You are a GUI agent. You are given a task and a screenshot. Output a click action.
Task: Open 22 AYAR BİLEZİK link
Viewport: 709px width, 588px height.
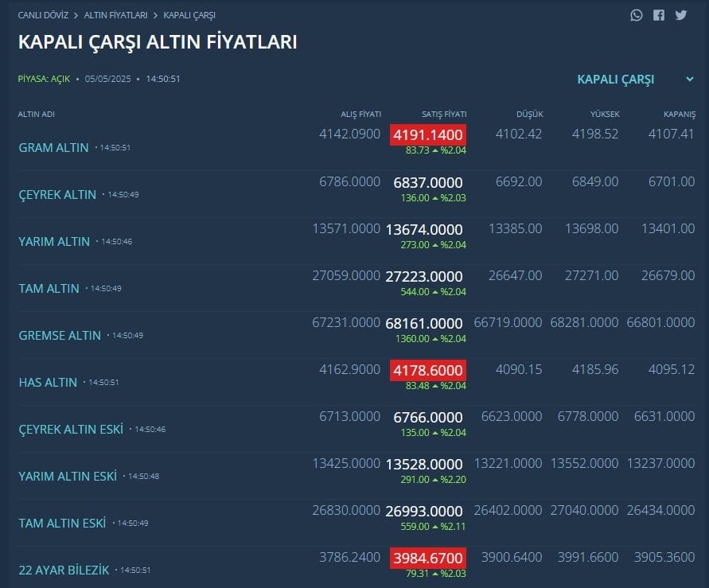[x=64, y=570]
